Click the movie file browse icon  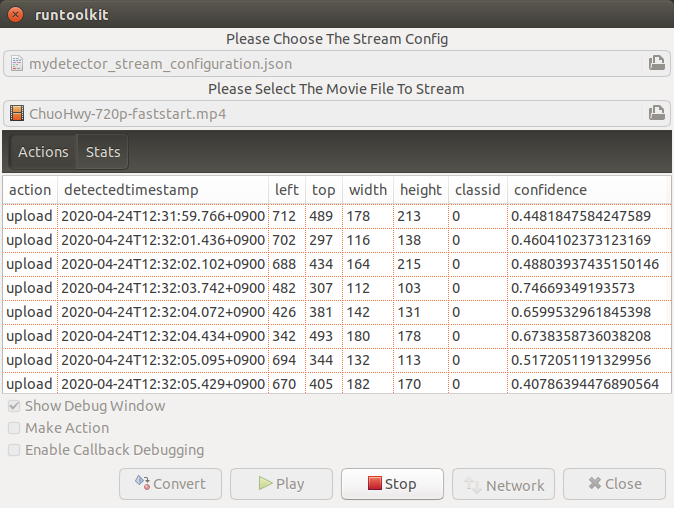[656, 113]
